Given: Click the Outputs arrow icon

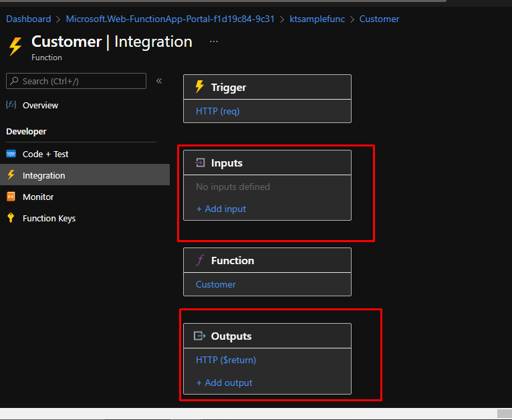Looking at the screenshot, I should [x=199, y=336].
